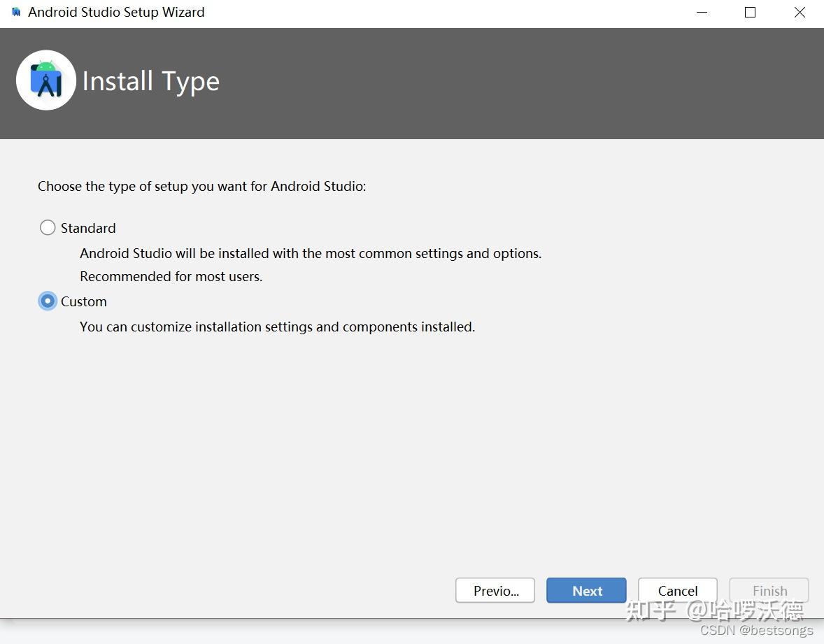Minimize the Setup Wizard window
824x644 pixels.
point(702,13)
